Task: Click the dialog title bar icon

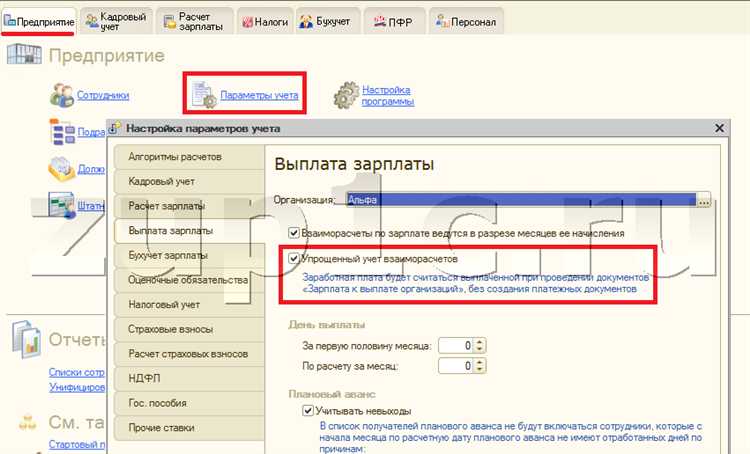Action: tap(115, 128)
